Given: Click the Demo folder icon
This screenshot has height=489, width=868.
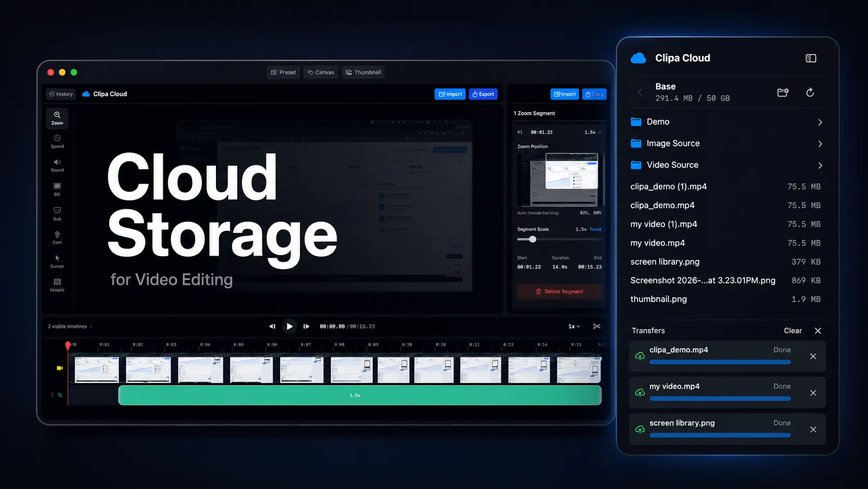Looking at the screenshot, I should coord(636,122).
